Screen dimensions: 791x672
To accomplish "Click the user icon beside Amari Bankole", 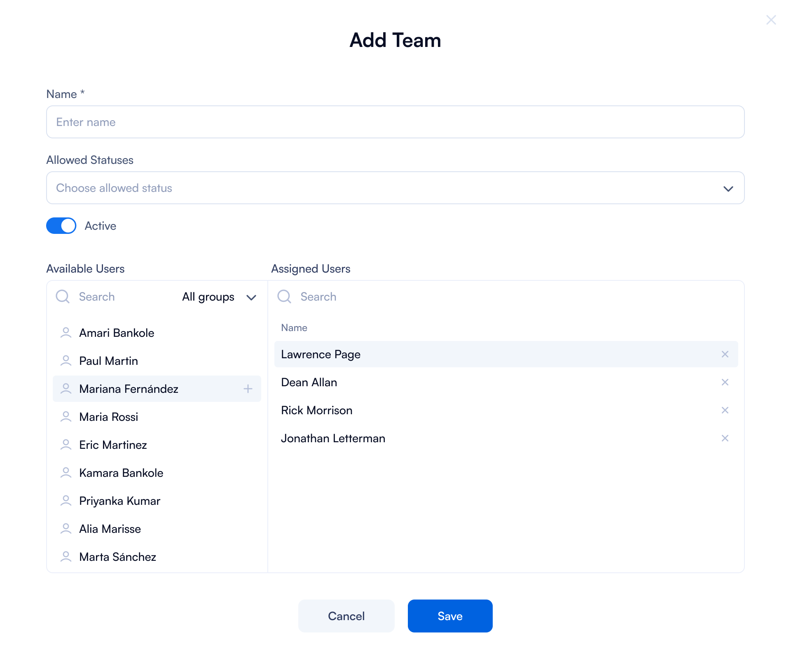I will [66, 333].
